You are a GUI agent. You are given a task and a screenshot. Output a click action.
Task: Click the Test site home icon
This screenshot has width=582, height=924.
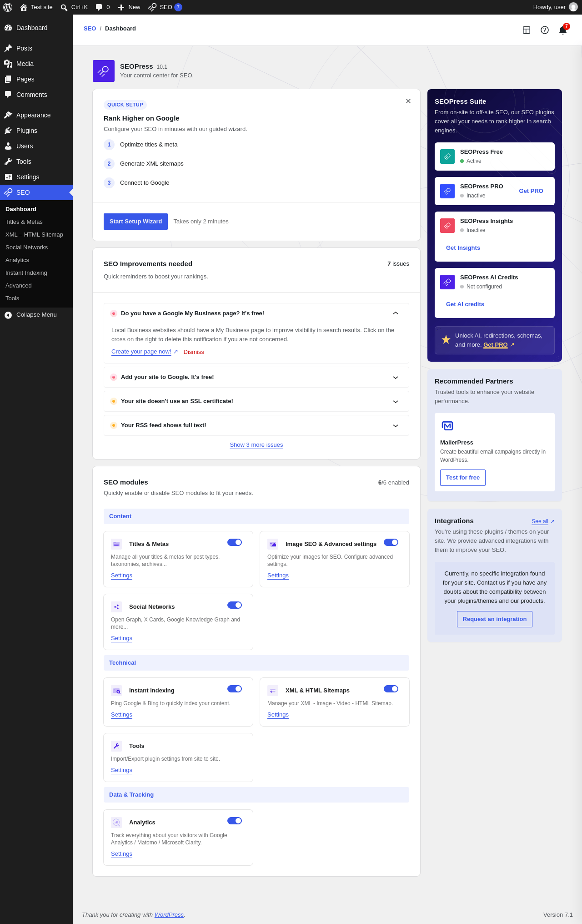[24, 7]
